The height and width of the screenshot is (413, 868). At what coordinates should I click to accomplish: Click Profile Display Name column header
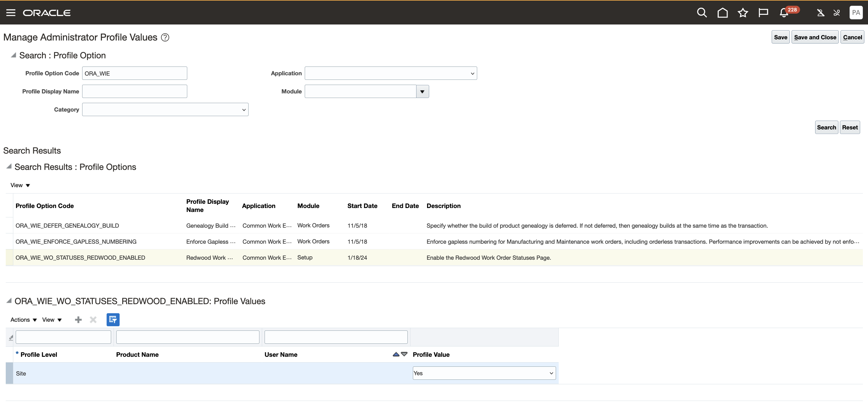click(207, 206)
